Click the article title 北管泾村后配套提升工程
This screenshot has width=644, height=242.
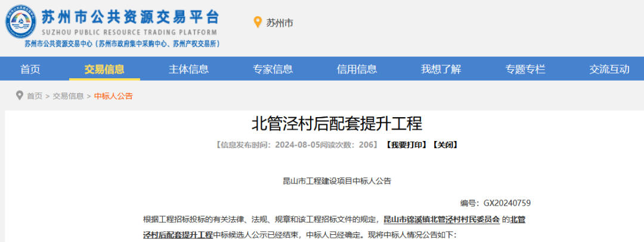click(336, 124)
